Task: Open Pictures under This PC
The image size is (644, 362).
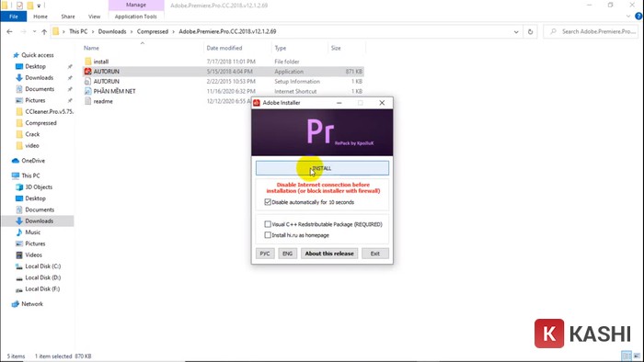Action: coord(35,243)
